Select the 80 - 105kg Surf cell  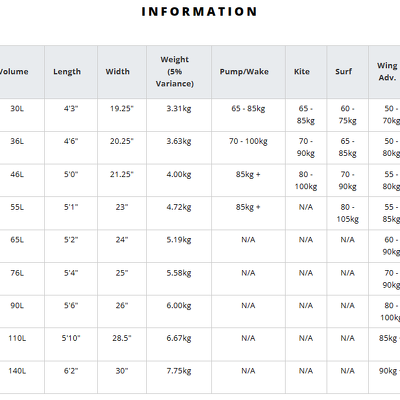coord(348,213)
